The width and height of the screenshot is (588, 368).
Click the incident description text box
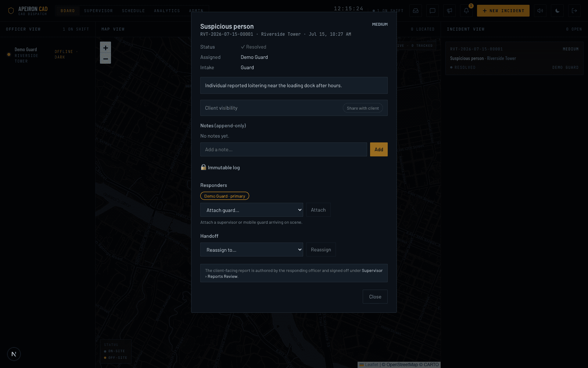tap(294, 85)
